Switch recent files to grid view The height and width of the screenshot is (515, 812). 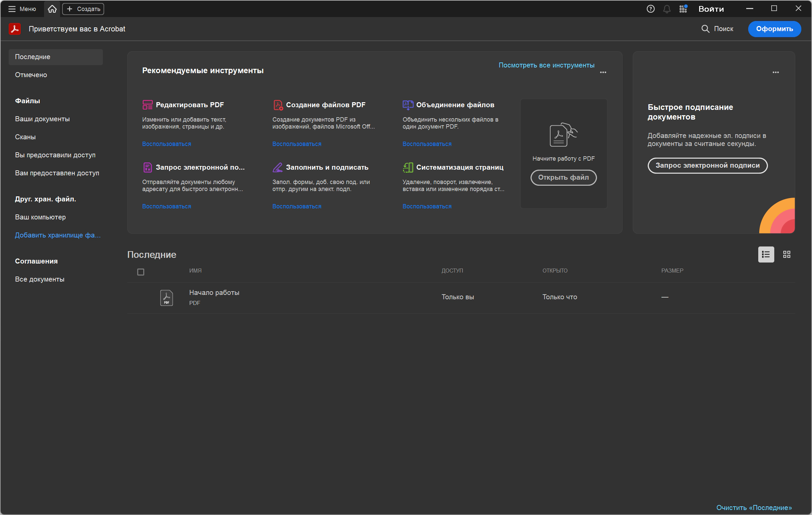tap(786, 254)
